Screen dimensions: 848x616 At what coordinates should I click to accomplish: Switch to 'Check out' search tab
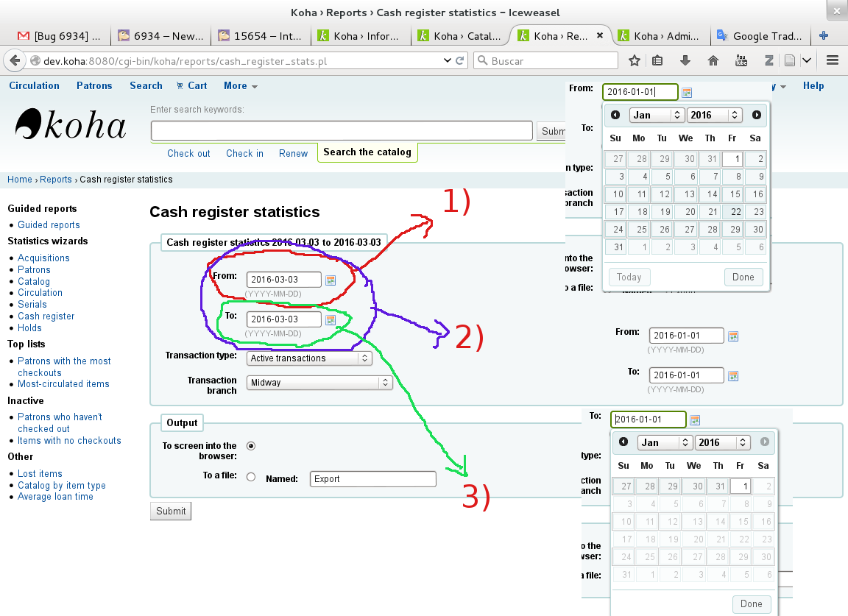pyautogui.click(x=188, y=153)
